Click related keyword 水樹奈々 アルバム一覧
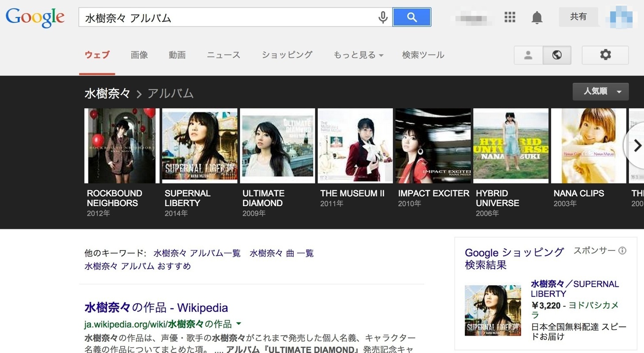Screen dimensions: 644x353 click(x=197, y=253)
